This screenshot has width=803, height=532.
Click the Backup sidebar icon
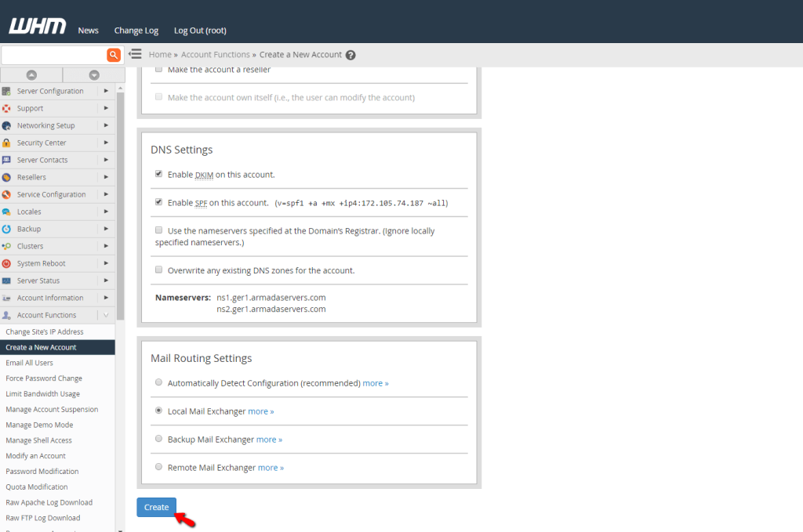click(8, 229)
